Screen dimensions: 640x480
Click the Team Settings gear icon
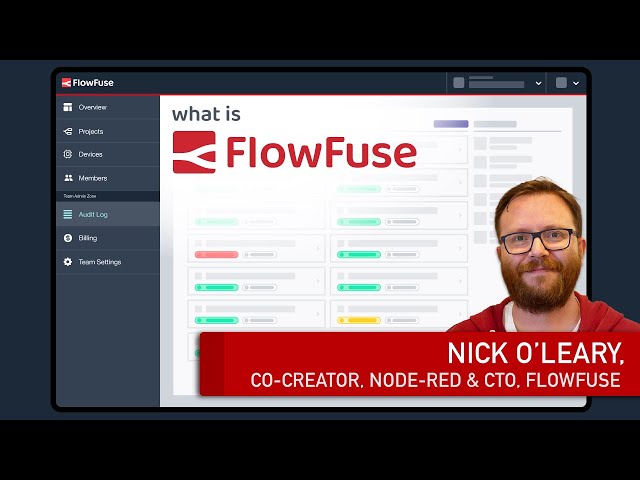click(x=68, y=262)
